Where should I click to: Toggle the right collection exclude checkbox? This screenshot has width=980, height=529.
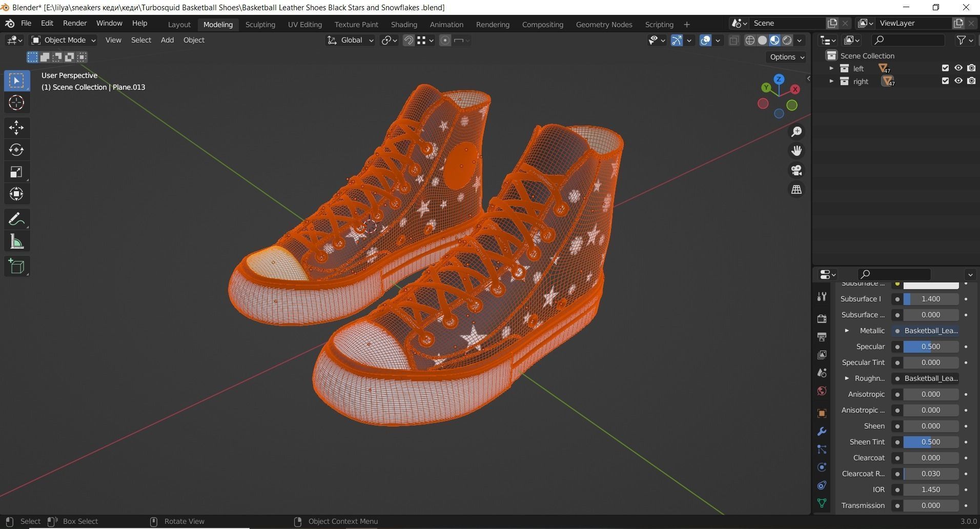point(945,81)
